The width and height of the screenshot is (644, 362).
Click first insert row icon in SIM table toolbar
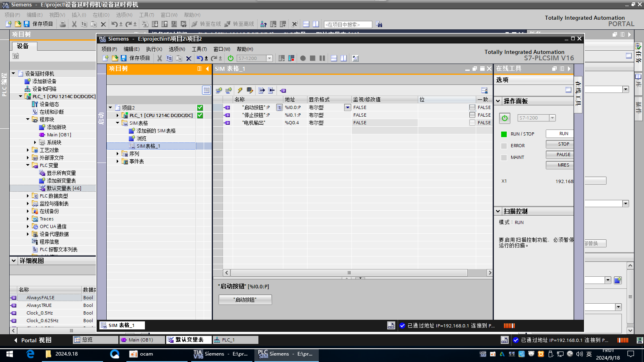tap(219, 90)
